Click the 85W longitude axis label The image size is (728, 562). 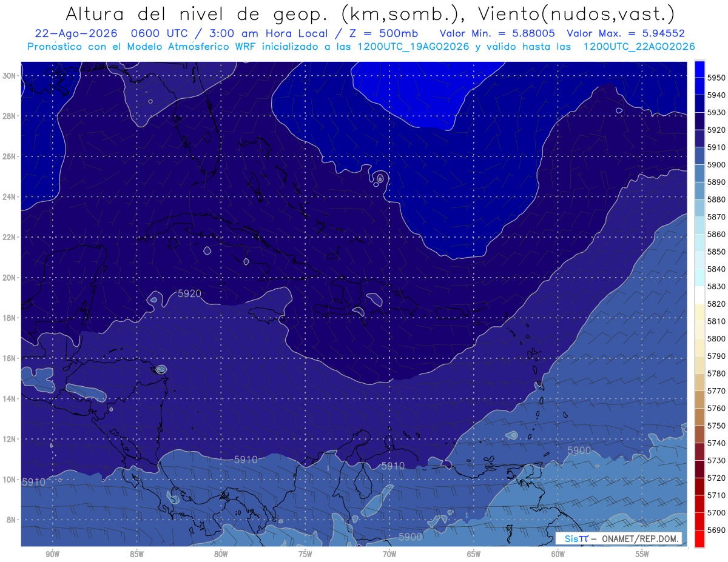[136, 553]
